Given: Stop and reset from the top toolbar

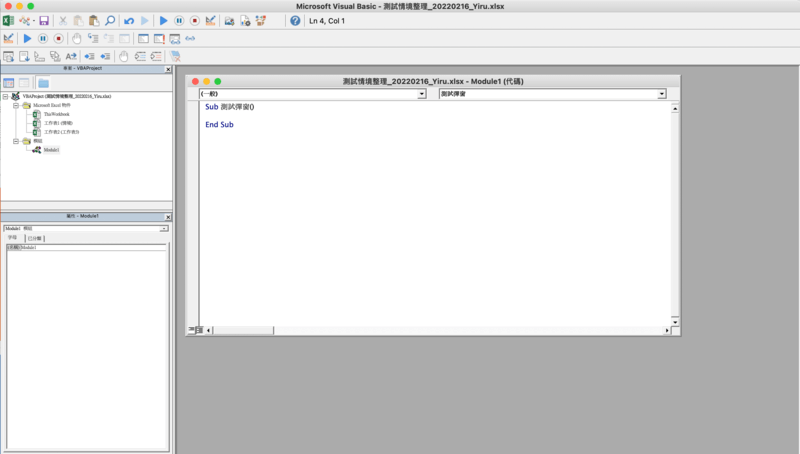Looking at the screenshot, I should pyautogui.click(x=195, y=21).
